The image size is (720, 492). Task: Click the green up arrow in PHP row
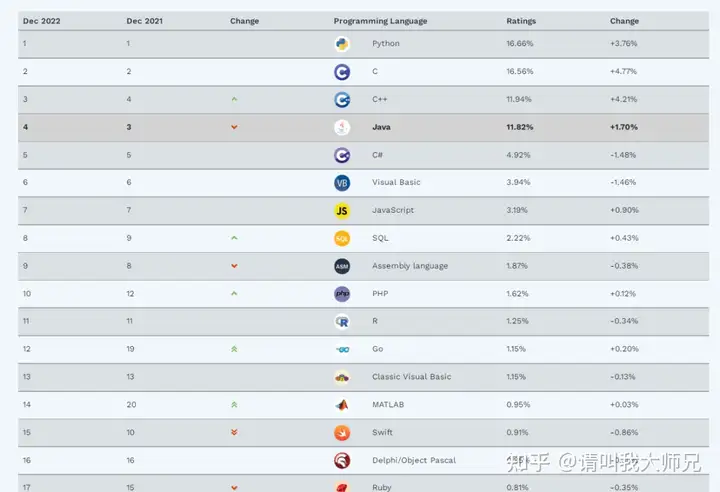pos(234,293)
